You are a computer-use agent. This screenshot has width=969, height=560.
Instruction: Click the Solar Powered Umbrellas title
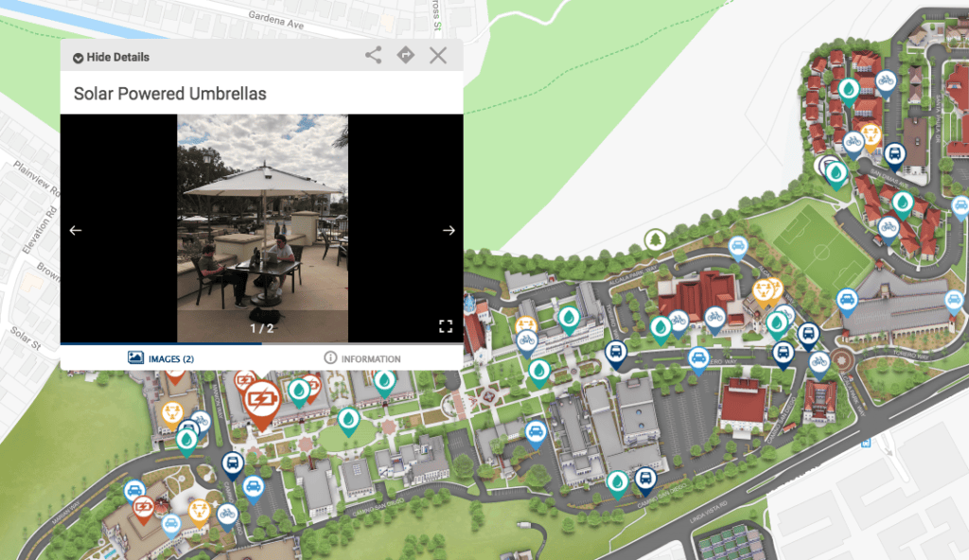[170, 94]
